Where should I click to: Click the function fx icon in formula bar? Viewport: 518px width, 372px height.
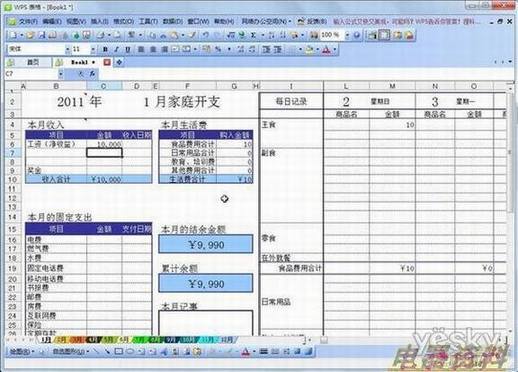(x=92, y=74)
